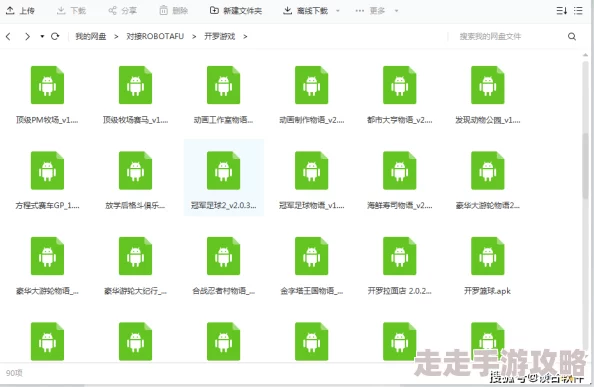Select the 开罗拉面店 2.0.2 apk icon
Screen dimensions: 594x387
400,256
